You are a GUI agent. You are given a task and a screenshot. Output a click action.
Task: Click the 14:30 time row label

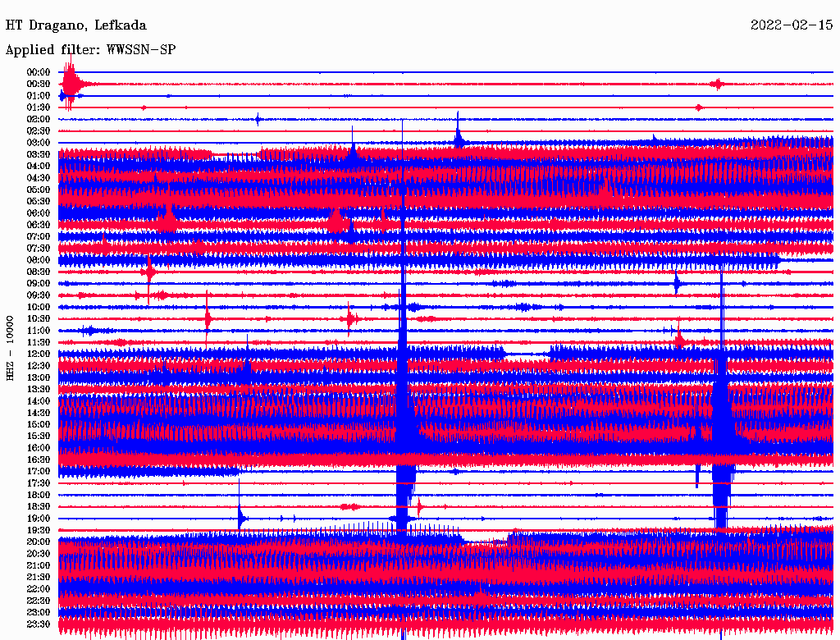[x=39, y=413]
